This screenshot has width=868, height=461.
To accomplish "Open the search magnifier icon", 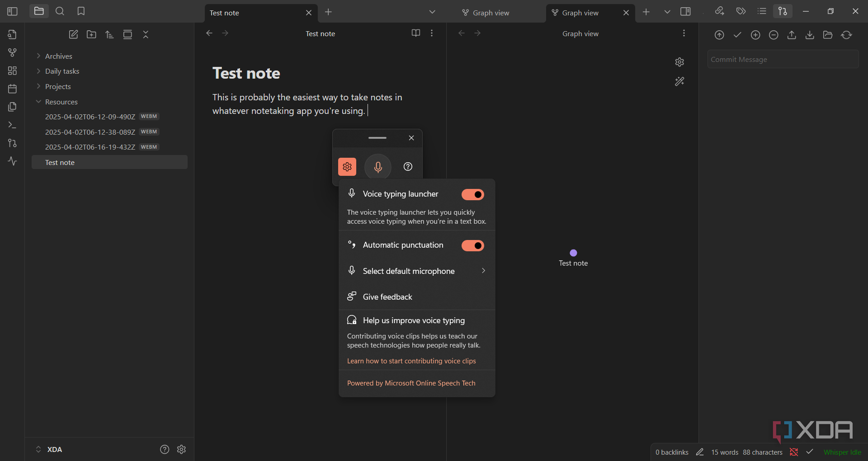I will [60, 11].
